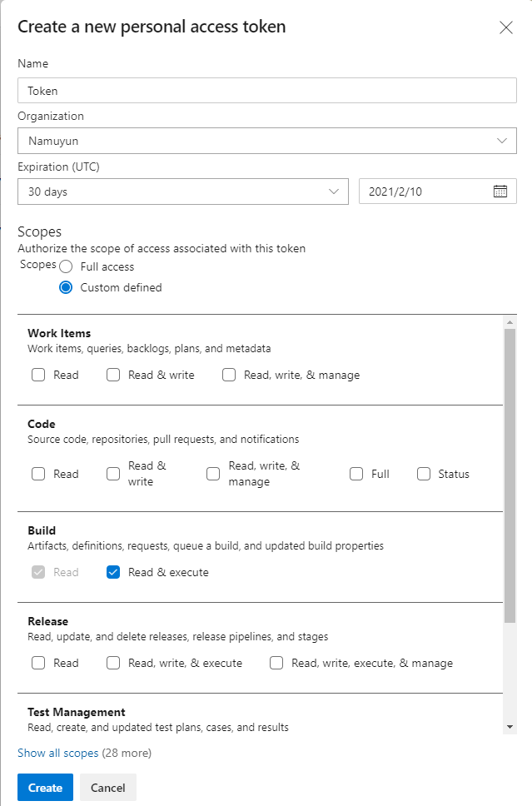This screenshot has height=806, width=532.
Task: Enable Release Read, write, & execute
Action: pos(113,663)
